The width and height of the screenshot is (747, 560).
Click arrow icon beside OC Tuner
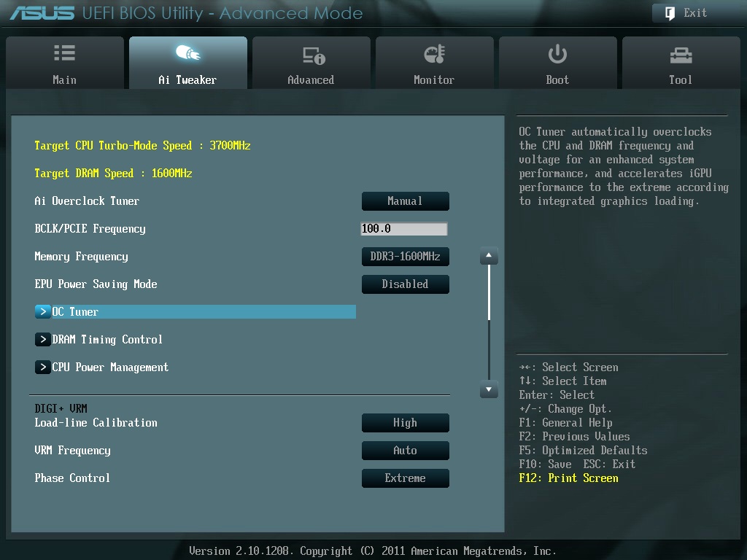click(43, 312)
